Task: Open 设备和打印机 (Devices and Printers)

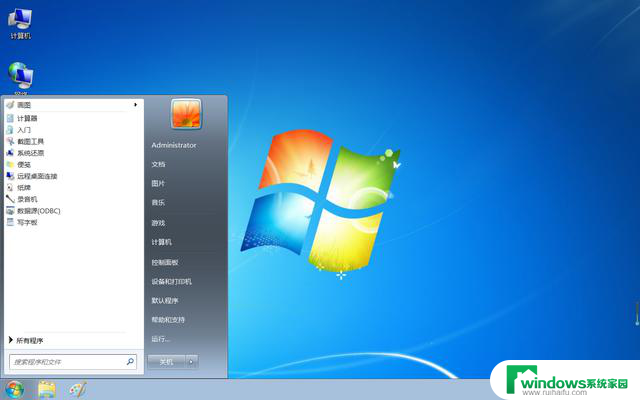Action: (x=171, y=282)
